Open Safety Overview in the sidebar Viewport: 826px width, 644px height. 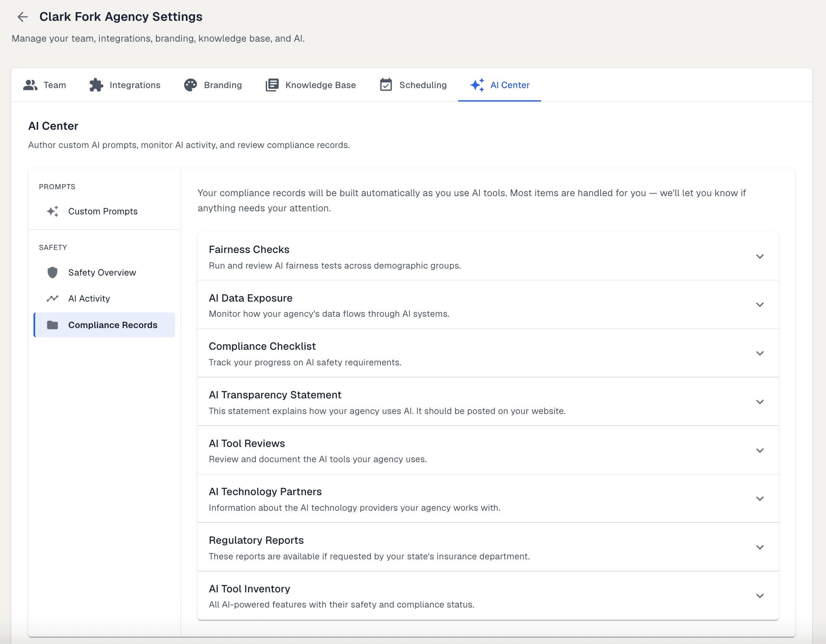(104, 273)
